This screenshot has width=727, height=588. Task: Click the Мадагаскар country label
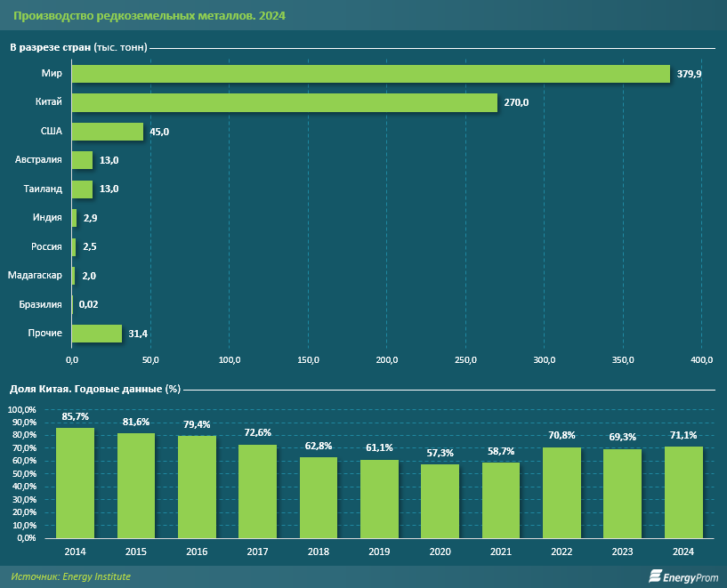point(35,276)
